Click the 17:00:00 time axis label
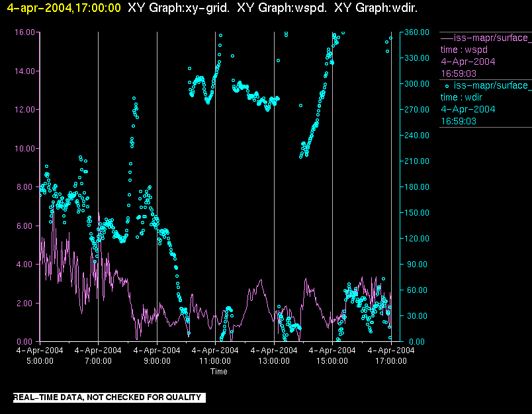This screenshot has height=414, width=532. coord(391,361)
